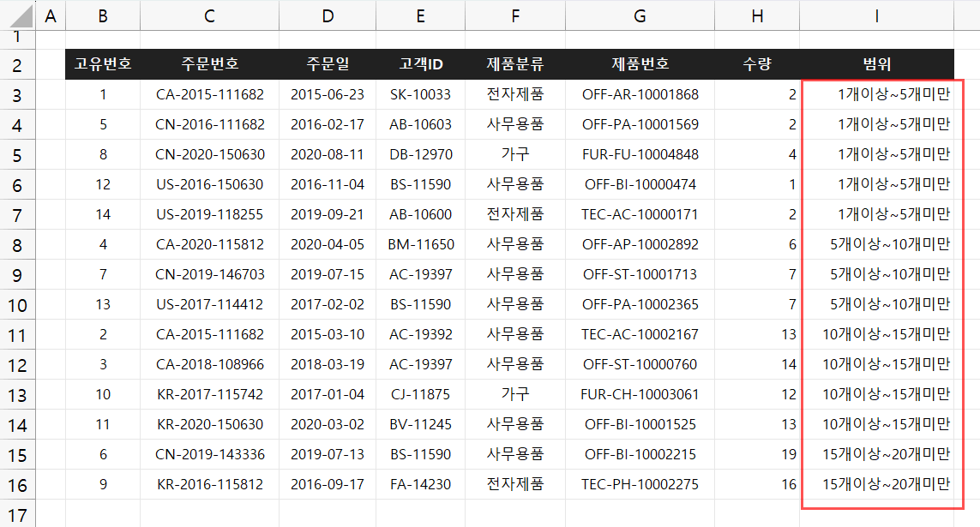The width and height of the screenshot is (980, 527).
Task: Select quantity 16 cell
Action: pos(757,484)
